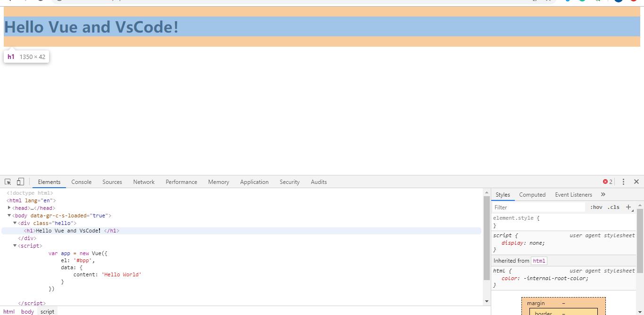Show more sidebar tabs chevron
Viewport: 644px width, 315px height.
[603, 194]
